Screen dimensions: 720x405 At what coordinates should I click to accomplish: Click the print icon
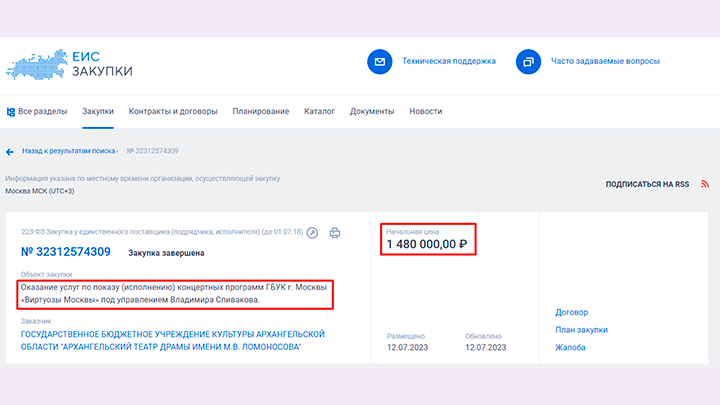point(335,233)
